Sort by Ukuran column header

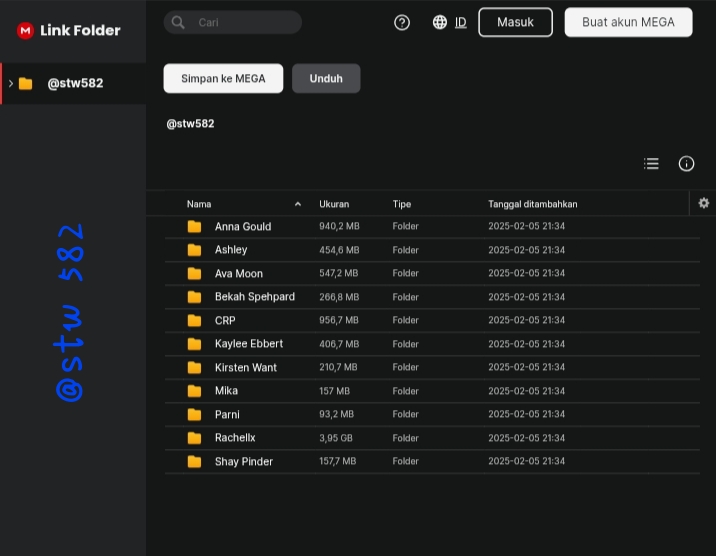[x=334, y=204]
